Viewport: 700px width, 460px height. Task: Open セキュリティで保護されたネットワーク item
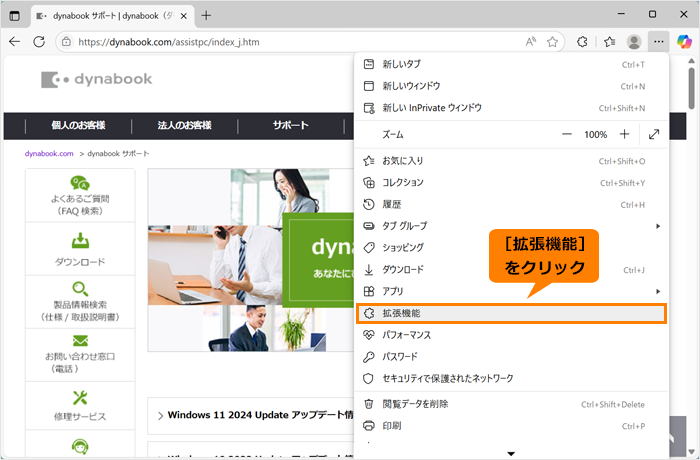pos(512,379)
